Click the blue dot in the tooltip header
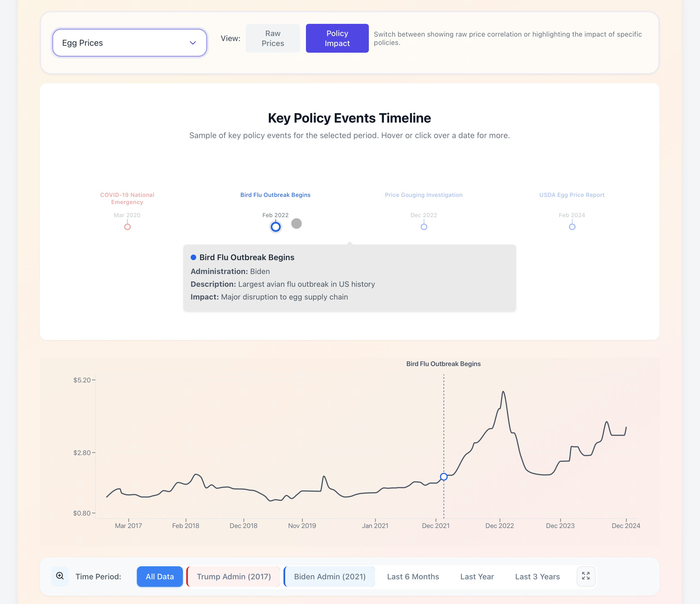The height and width of the screenshot is (604, 700). coord(194,258)
